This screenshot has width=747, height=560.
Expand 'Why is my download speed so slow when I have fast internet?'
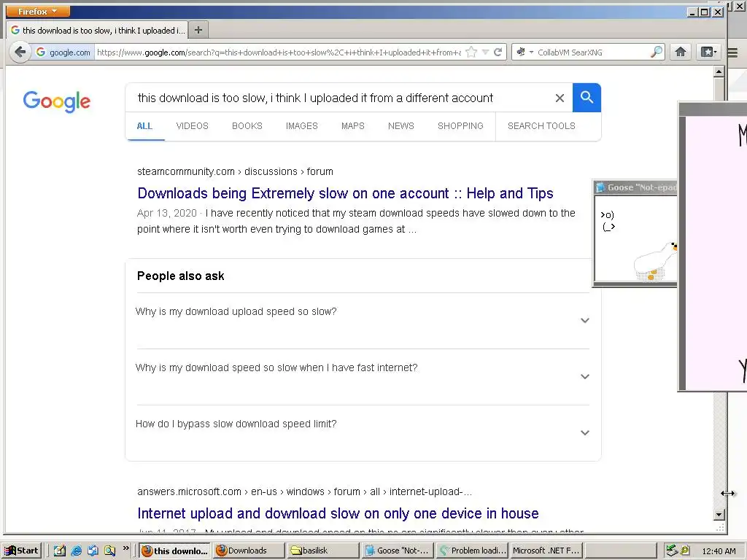pyautogui.click(x=363, y=377)
